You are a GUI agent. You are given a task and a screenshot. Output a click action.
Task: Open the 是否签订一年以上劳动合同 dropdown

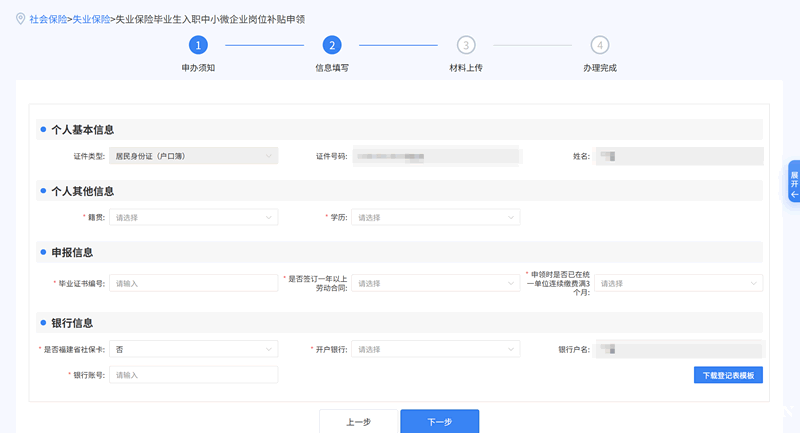(437, 283)
